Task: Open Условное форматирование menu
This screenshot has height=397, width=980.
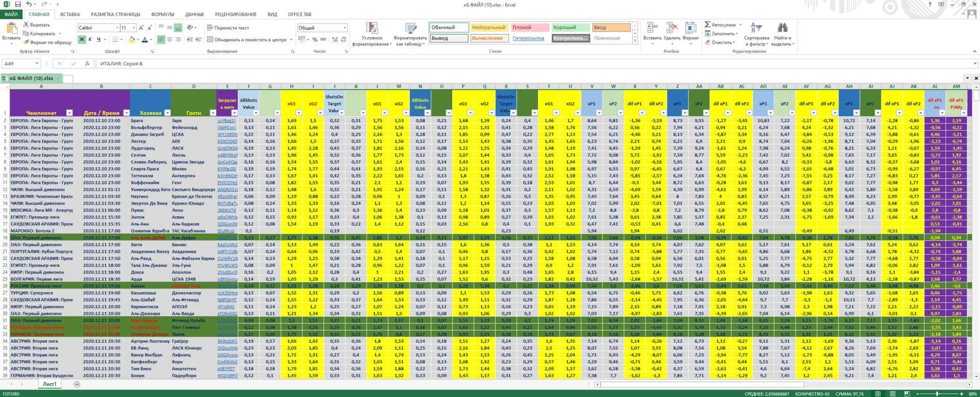Action: click(372, 34)
